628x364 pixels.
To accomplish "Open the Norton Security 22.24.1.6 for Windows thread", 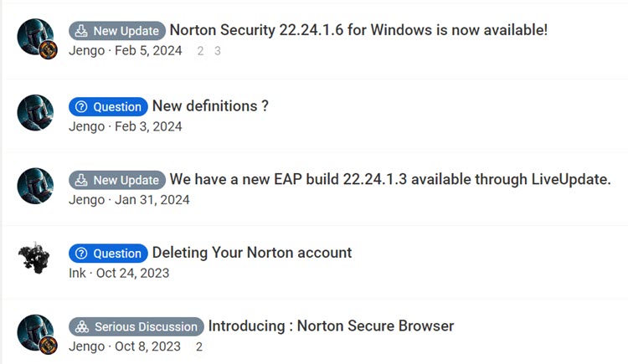I will 358,30.
